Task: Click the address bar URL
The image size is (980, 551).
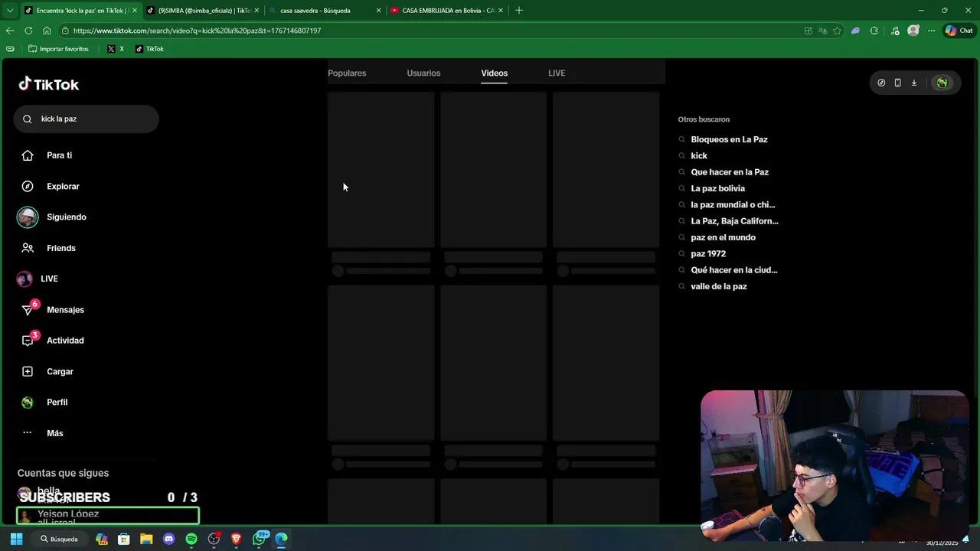Action: (x=197, y=31)
